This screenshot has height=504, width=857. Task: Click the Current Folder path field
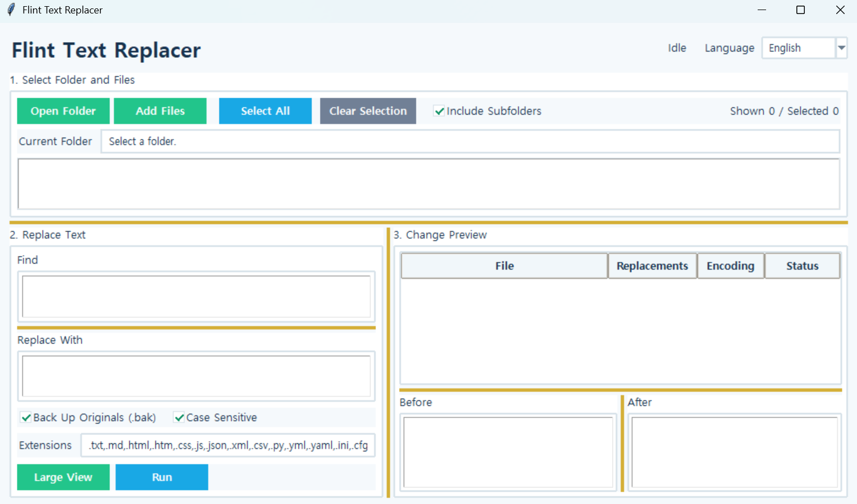point(470,141)
